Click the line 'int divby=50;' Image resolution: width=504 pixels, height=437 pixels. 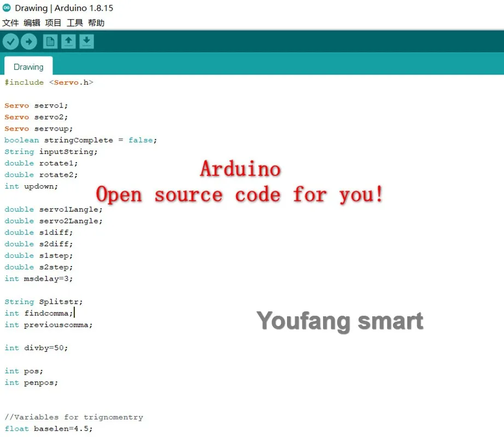pyautogui.click(x=36, y=348)
